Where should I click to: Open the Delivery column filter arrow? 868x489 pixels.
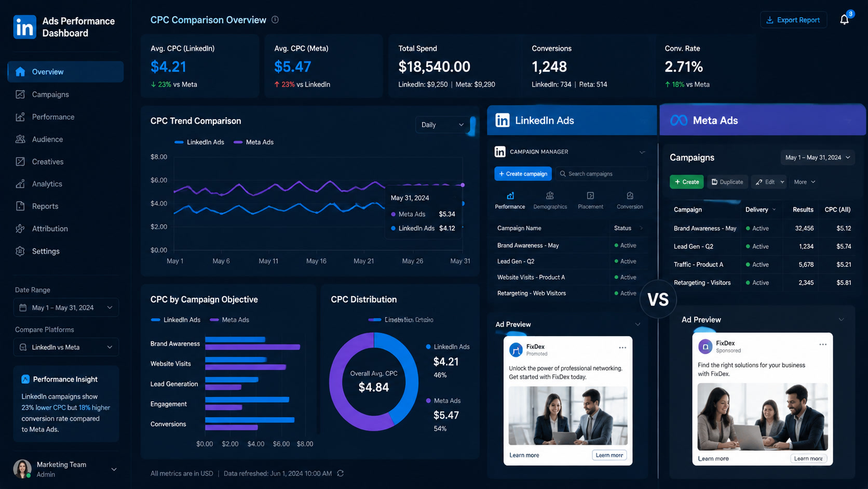point(774,209)
